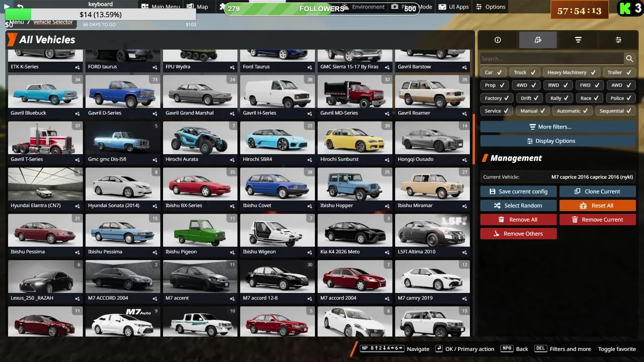Select the vehicle config tab icon
Viewport: 644px width, 362px height.
point(538,40)
